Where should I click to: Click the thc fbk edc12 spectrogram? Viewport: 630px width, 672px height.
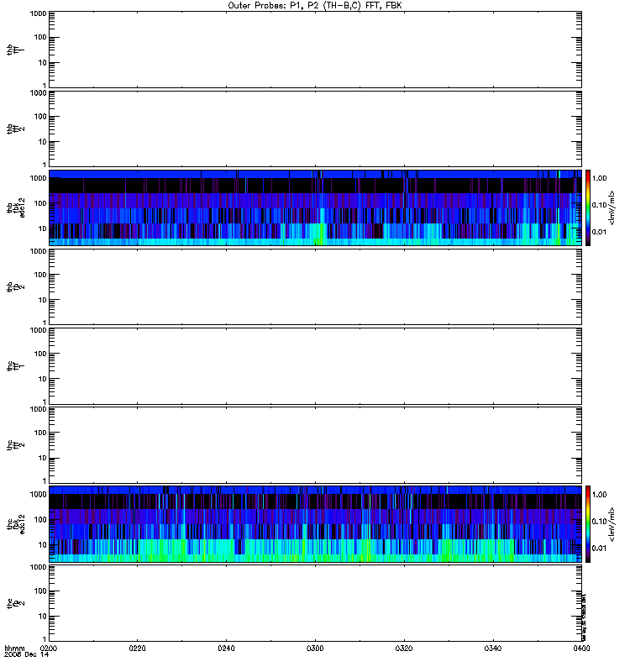tap(315, 524)
